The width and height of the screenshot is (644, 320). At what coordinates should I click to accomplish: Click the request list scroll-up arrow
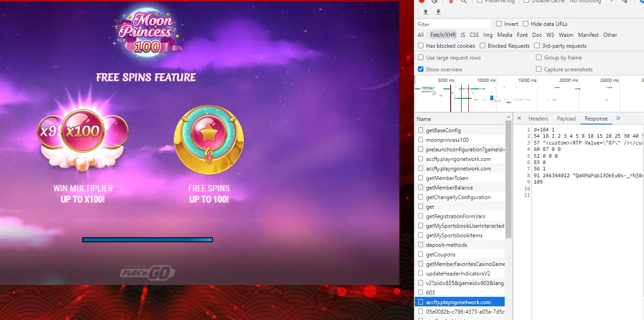coord(509,117)
